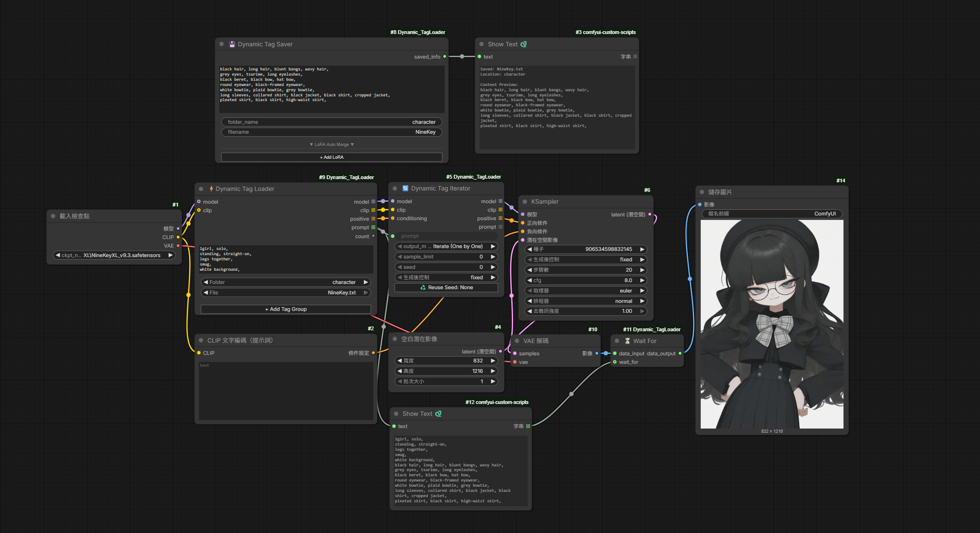
Task: Decrease the 去雜訊強度 value
Action: 530,311
